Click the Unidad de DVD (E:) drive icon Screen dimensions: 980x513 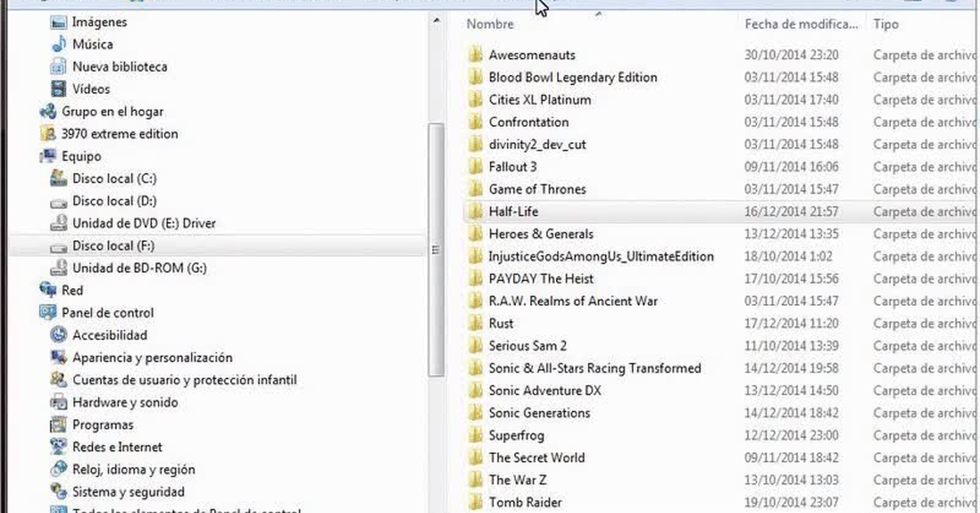(59, 223)
